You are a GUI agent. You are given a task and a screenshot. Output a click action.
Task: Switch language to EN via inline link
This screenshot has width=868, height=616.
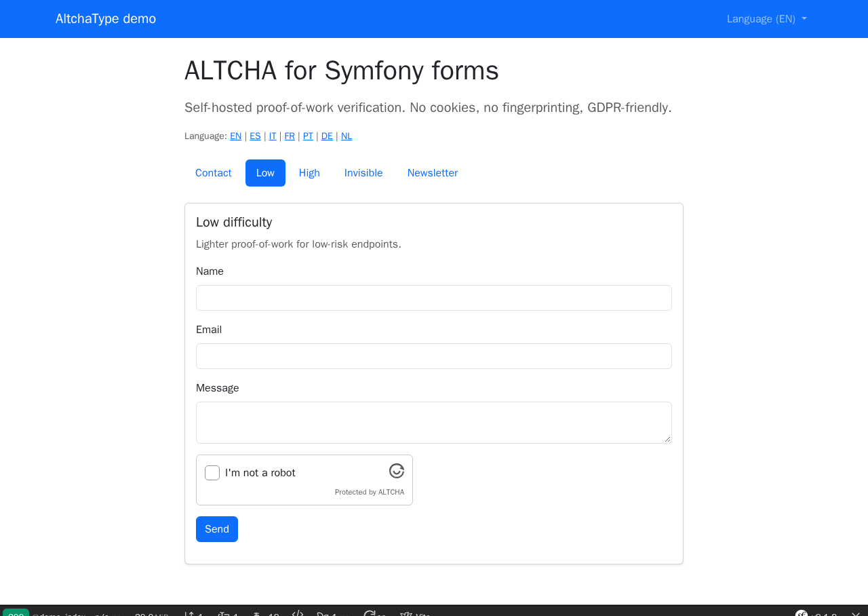pos(236,136)
